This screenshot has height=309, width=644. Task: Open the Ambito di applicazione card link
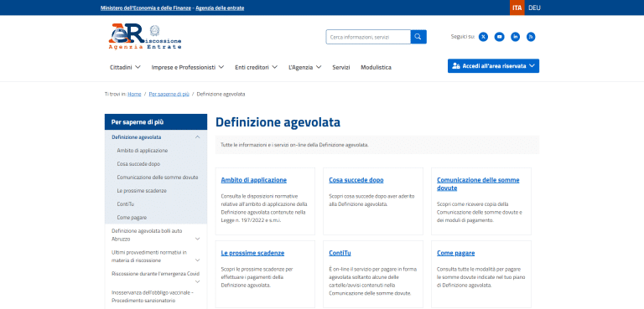pyautogui.click(x=254, y=180)
